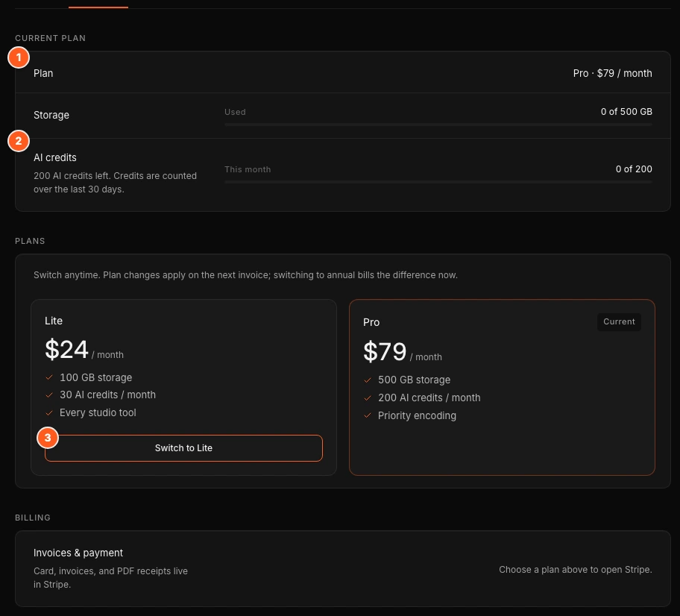The width and height of the screenshot is (680, 616).
Task: Click the "0 of 500 GB" storage value
Action: tap(626, 111)
